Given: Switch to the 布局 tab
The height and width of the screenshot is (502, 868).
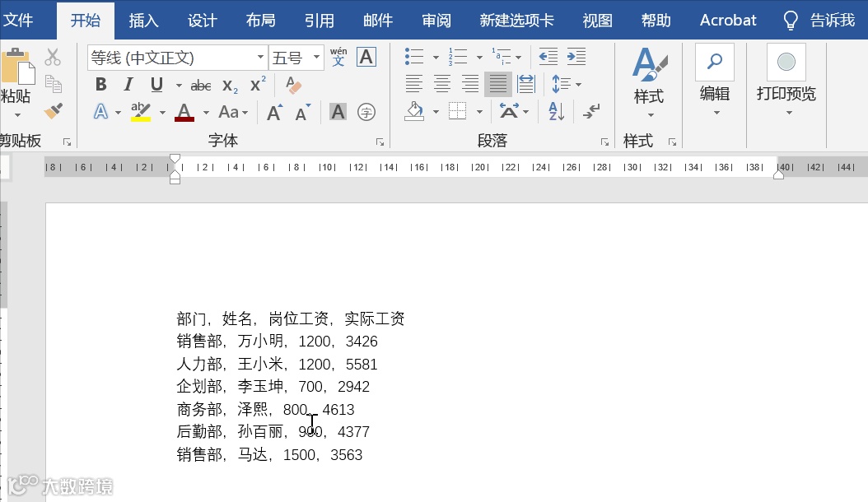Looking at the screenshot, I should [261, 21].
